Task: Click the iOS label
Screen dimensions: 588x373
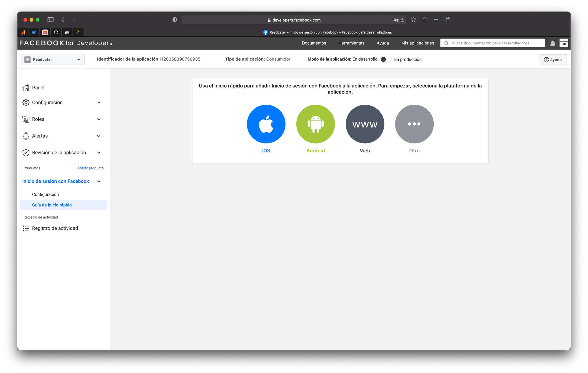Action: (x=266, y=151)
